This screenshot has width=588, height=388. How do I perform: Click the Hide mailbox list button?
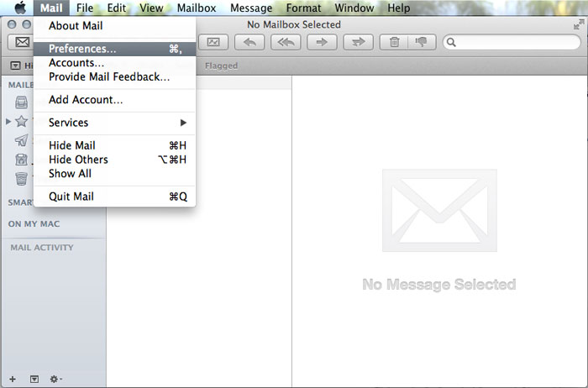click(x=15, y=66)
